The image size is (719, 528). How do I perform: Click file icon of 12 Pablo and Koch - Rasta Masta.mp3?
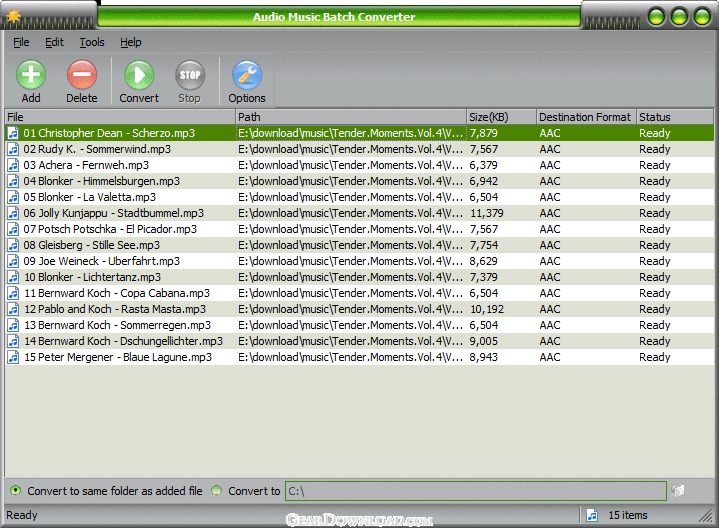pos(13,309)
